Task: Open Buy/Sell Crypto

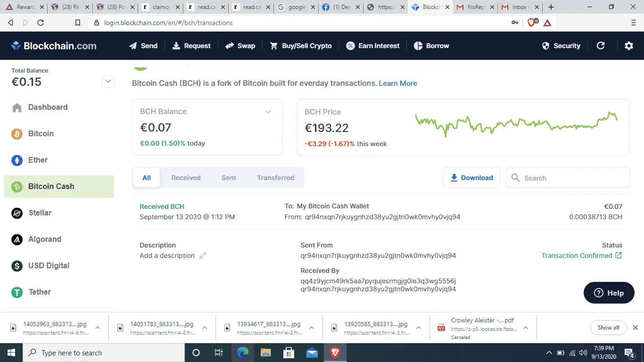Action: point(301,46)
